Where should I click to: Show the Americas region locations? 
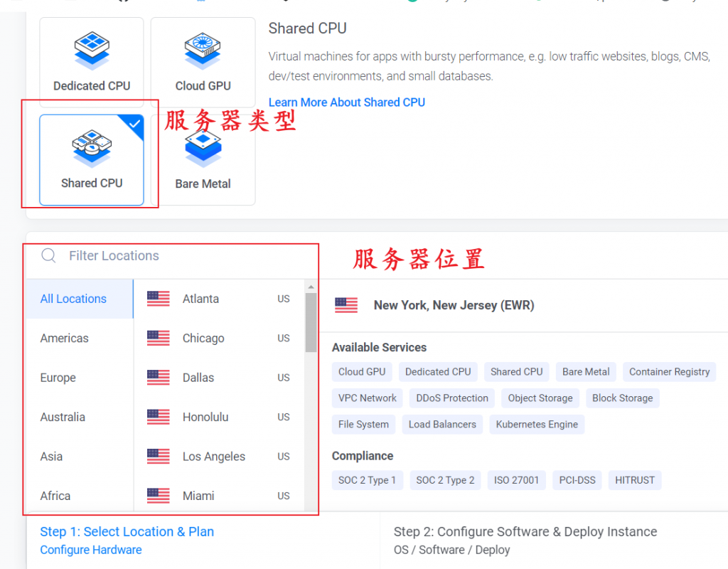click(x=65, y=339)
